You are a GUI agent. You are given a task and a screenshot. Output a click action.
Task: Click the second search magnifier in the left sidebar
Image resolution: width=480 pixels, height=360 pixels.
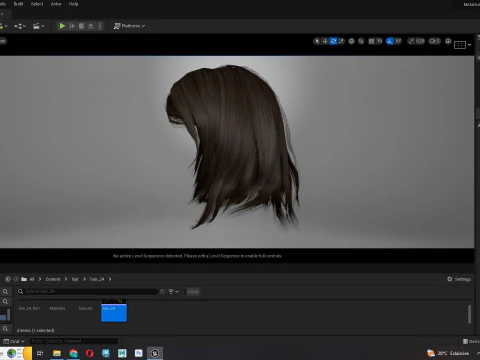5,302
